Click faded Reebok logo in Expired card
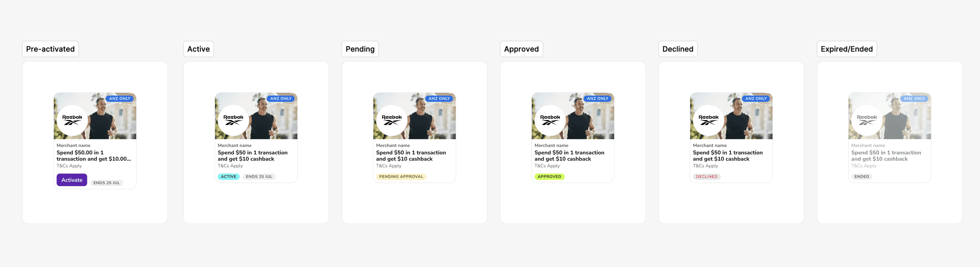 pyautogui.click(x=867, y=120)
